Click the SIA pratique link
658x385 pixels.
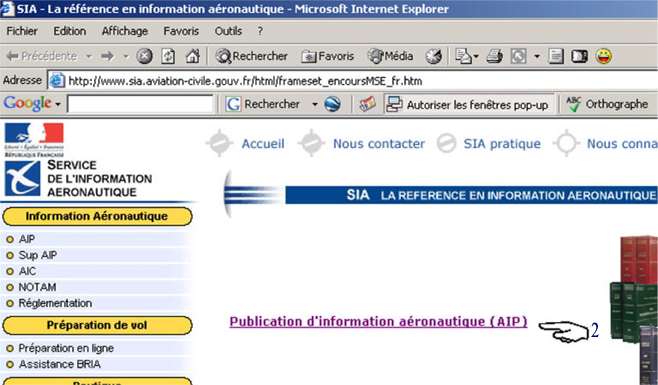coord(502,144)
